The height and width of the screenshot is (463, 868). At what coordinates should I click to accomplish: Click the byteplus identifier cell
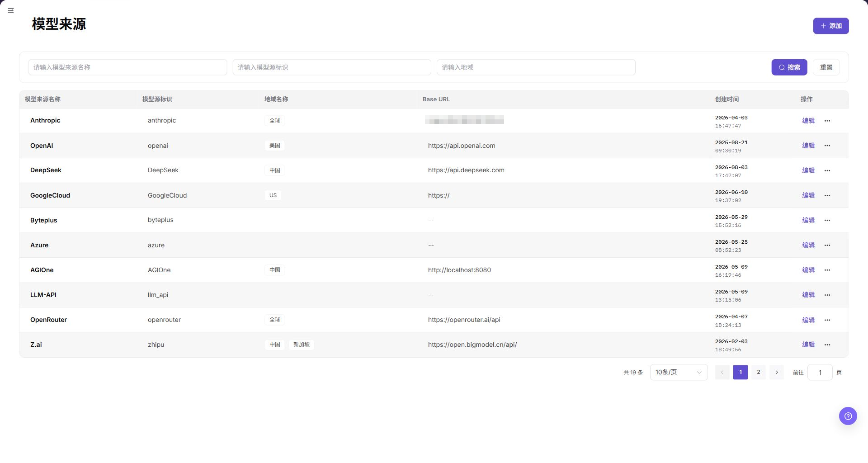[160, 220]
